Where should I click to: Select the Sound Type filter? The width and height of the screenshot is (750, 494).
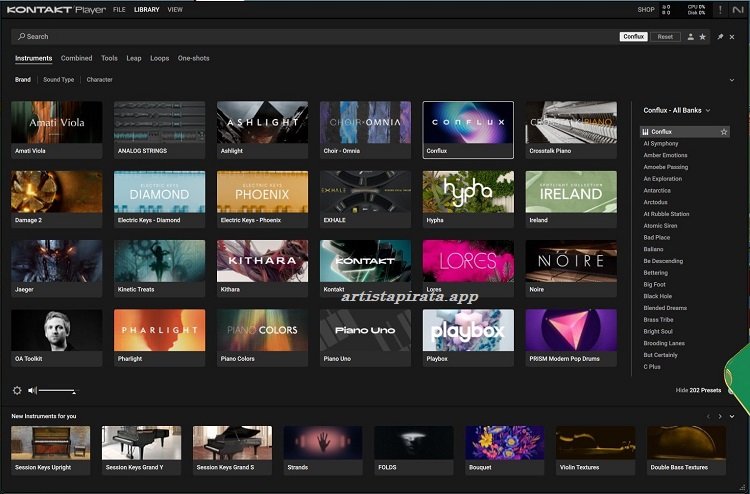(59, 80)
